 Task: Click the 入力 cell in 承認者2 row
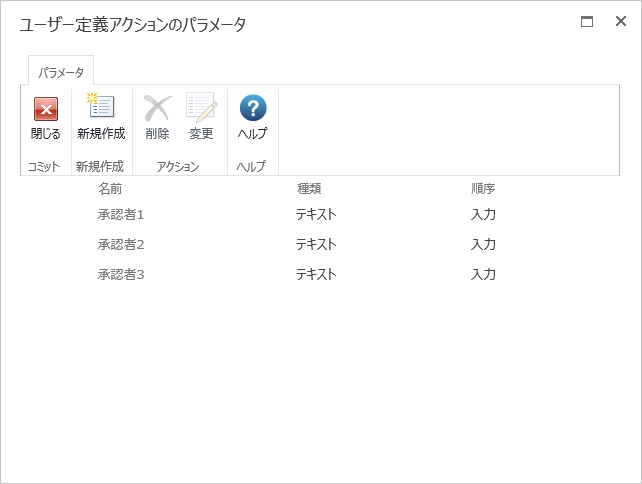coord(483,244)
